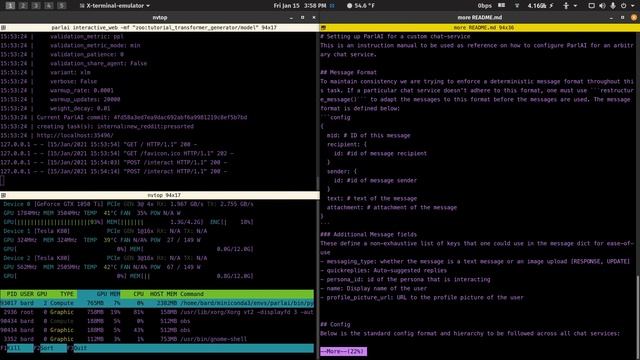The width and height of the screenshot is (640, 360).
Task: Close the nvtop terminal window
Action: point(314,18)
